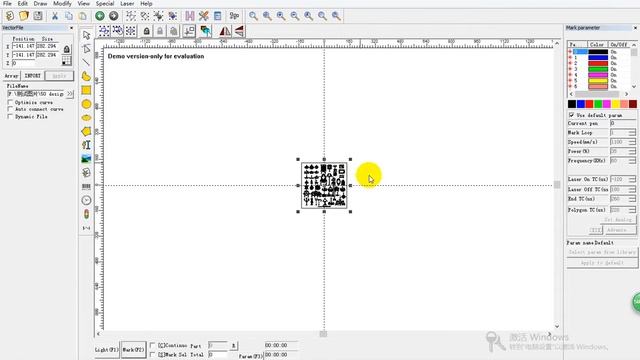Image resolution: width=640 pixels, height=360 pixels.
Task: Toggle Auto connect curve checkbox
Action: tap(10, 109)
